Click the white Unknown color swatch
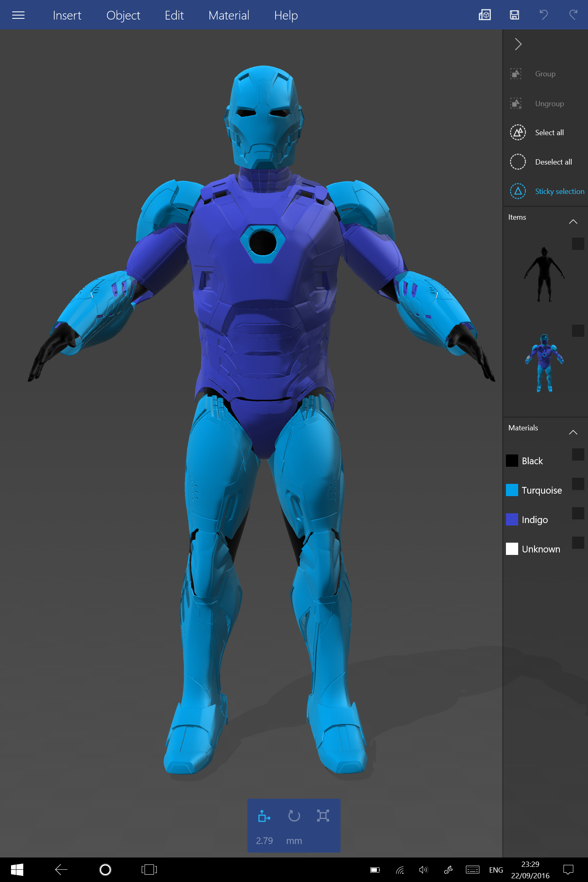The image size is (588, 882). (512, 549)
